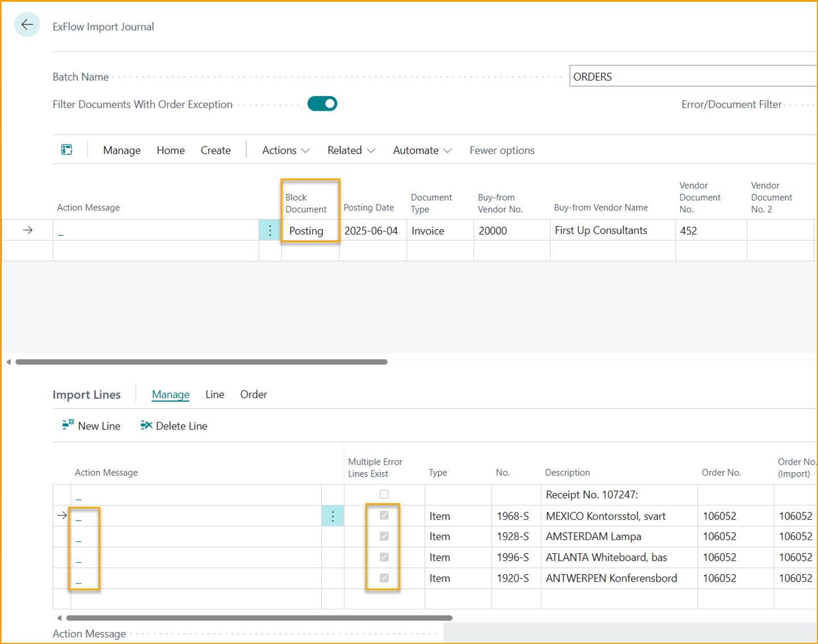Expand the Automate dropdown menu
Screen dimensions: 818x644
click(422, 150)
